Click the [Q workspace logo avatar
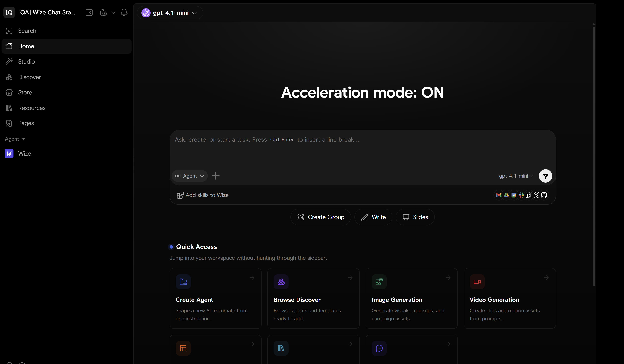 pyautogui.click(x=9, y=12)
